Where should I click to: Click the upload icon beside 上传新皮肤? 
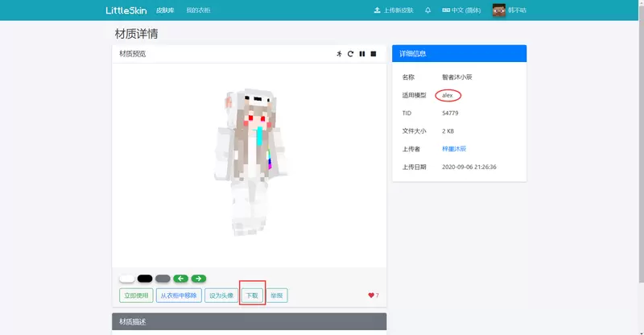point(377,10)
